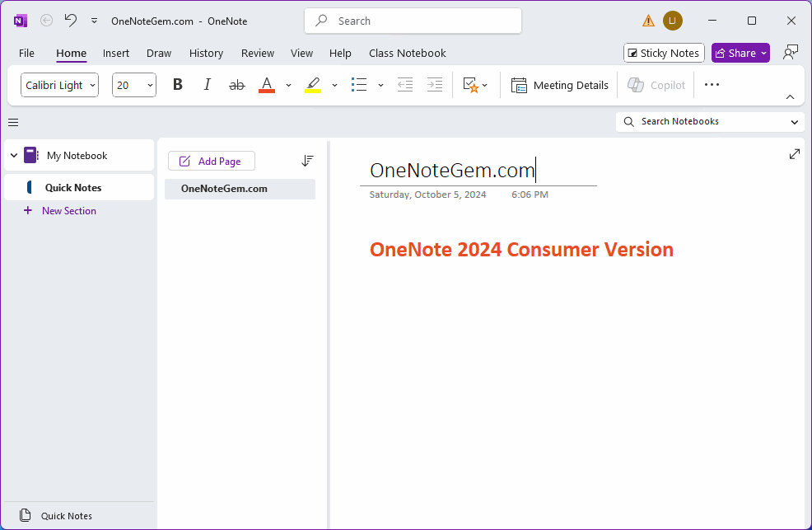Expand the highlight color picker arrow
The width and height of the screenshot is (812, 530).
[334, 85]
